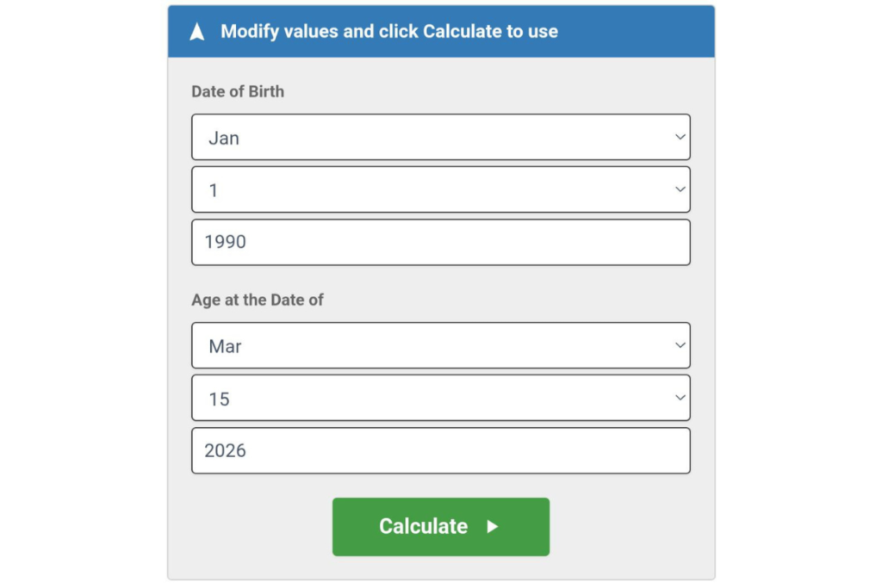Open the day dropdown showing 15

point(441,398)
